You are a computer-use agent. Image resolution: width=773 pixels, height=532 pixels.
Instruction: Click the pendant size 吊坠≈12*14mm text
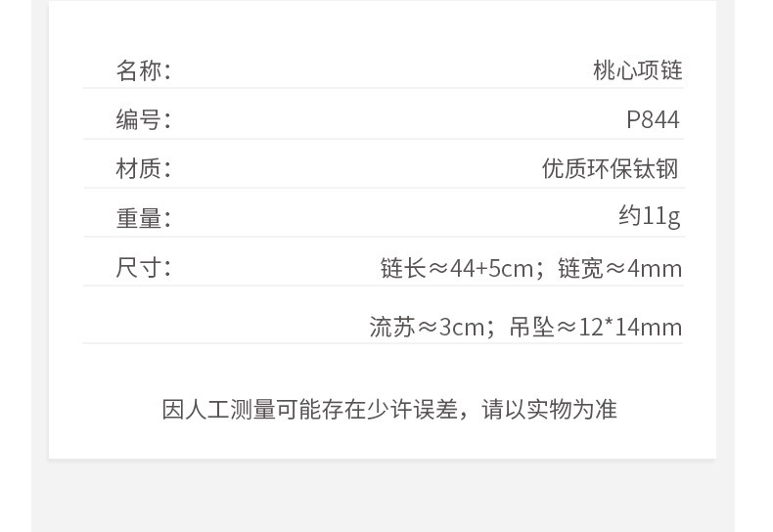click(x=596, y=327)
